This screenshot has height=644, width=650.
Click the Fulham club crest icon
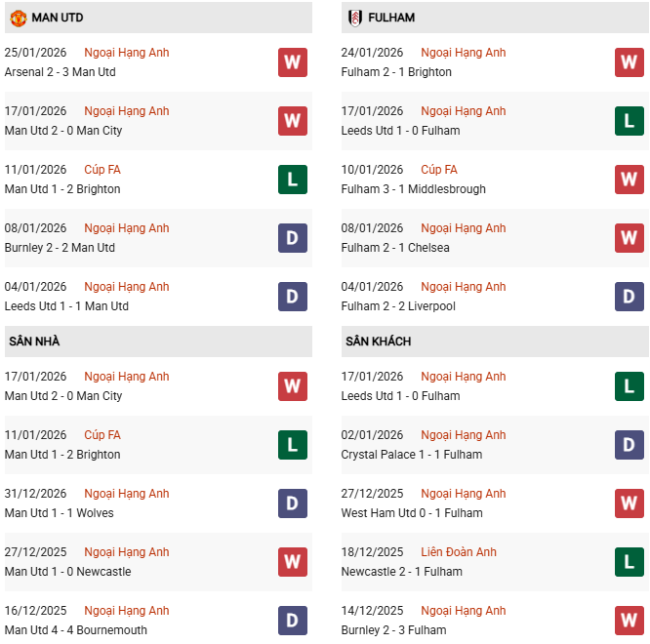click(x=354, y=18)
